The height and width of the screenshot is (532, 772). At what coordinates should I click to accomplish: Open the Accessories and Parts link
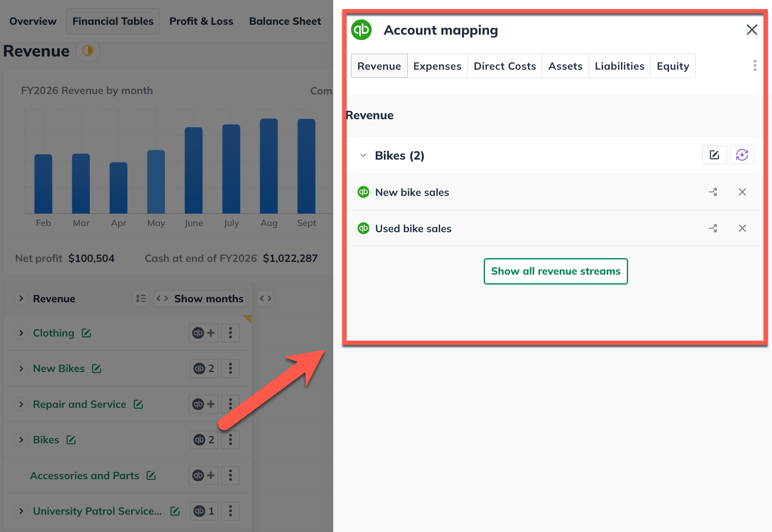click(x=85, y=476)
